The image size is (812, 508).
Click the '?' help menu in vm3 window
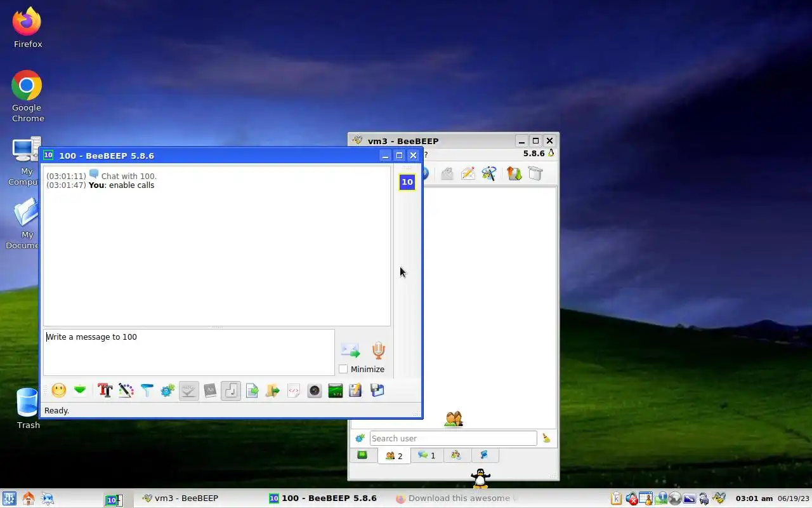[x=426, y=154]
